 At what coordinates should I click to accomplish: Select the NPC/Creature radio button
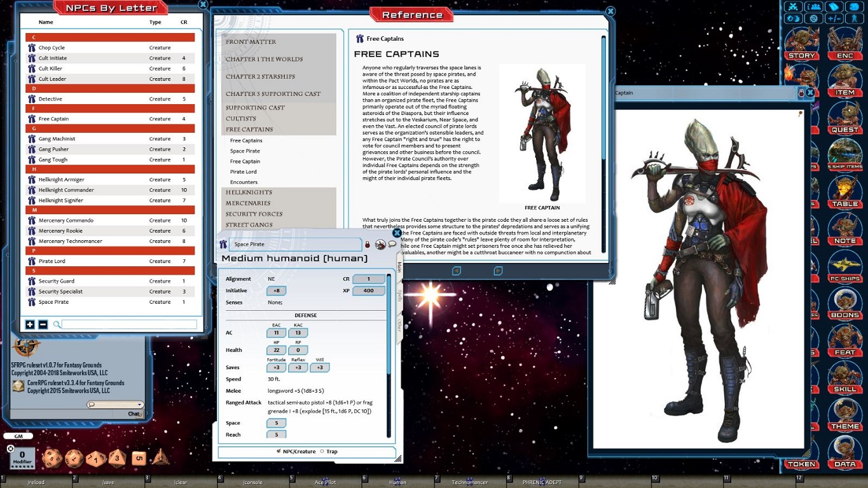coord(280,451)
